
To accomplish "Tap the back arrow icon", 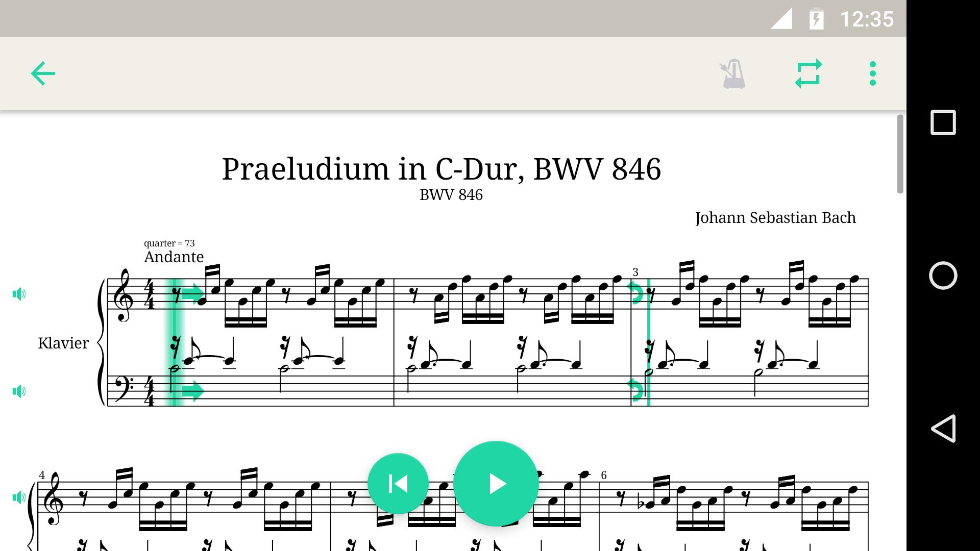I will pyautogui.click(x=43, y=73).
